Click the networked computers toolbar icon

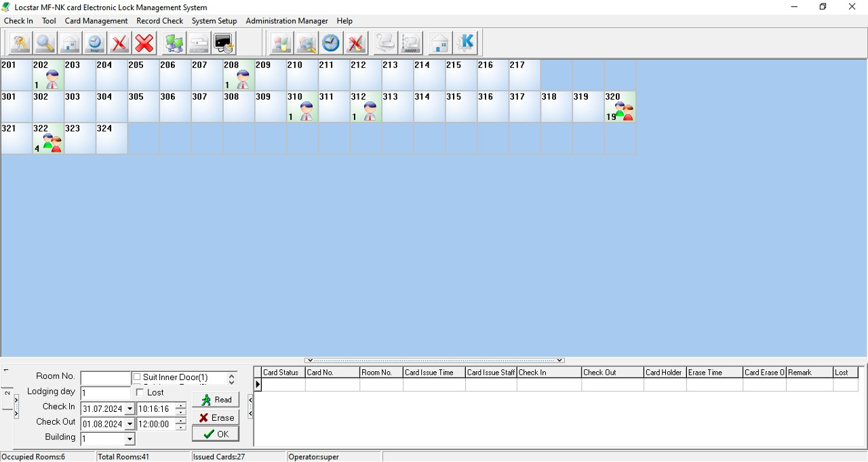pyautogui.click(x=174, y=43)
